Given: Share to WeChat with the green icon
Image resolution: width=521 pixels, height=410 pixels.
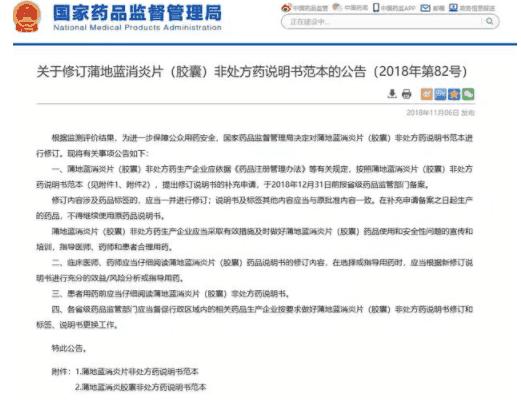Looking at the screenshot, I should (468, 94).
